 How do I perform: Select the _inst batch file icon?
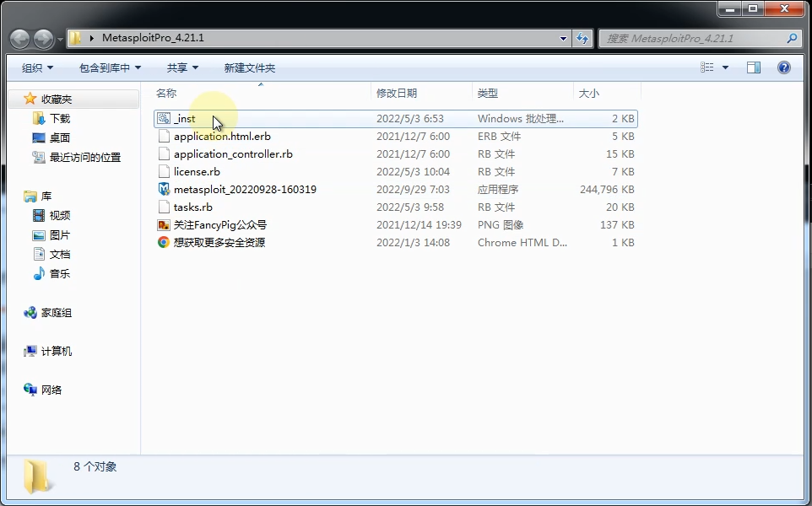164,118
